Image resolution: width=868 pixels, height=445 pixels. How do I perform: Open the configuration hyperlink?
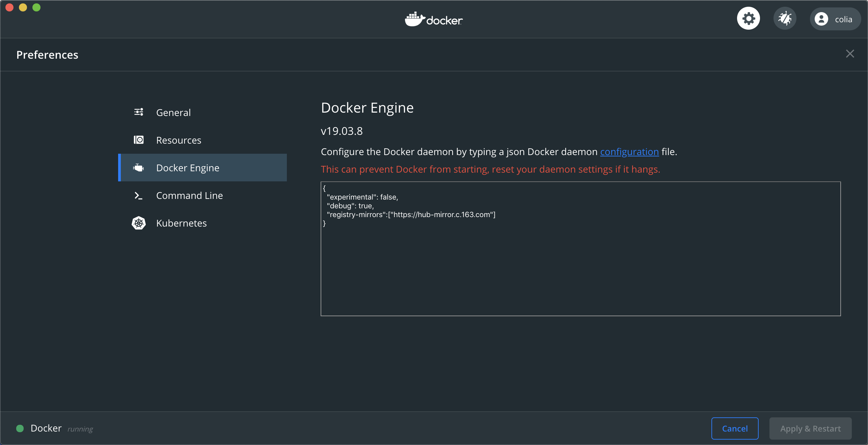629,152
